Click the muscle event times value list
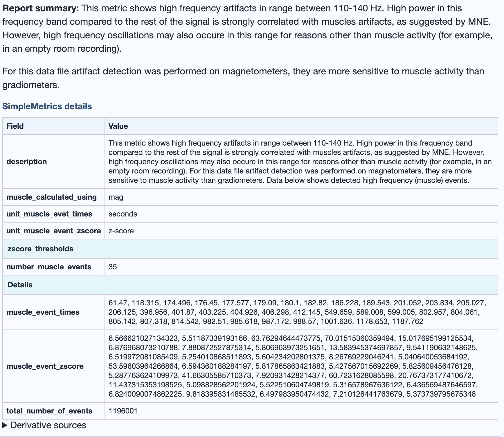 tap(297, 312)
